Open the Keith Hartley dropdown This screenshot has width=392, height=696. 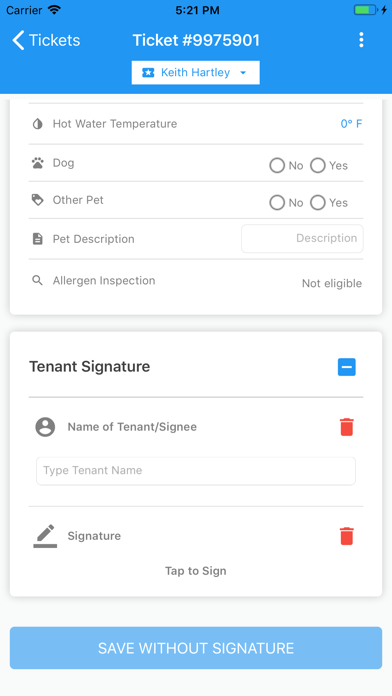195,72
